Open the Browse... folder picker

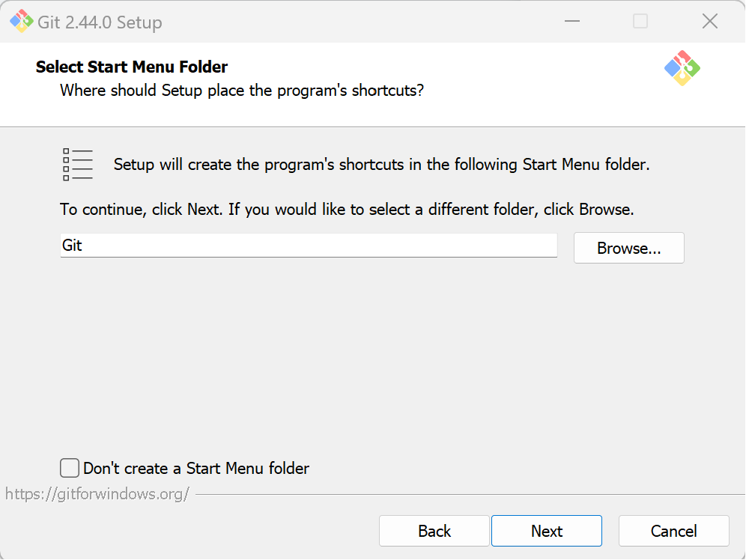coord(628,248)
